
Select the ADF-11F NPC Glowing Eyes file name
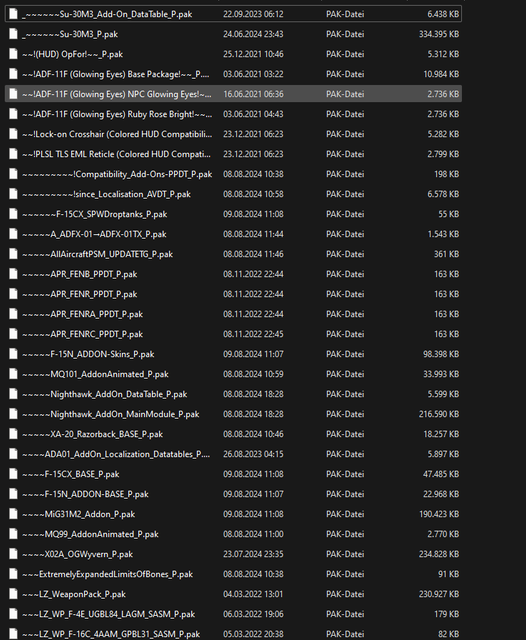(117, 94)
